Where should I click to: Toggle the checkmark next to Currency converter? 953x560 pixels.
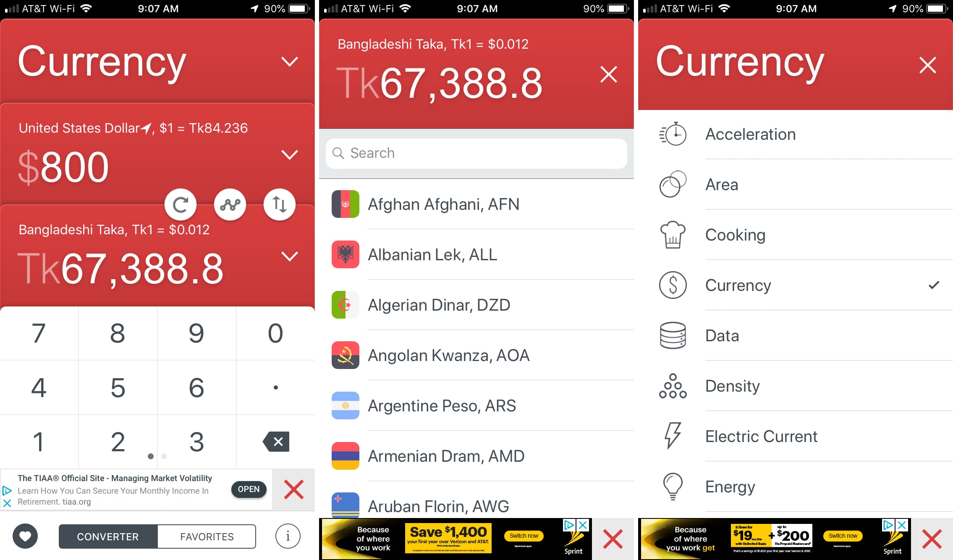pyautogui.click(x=931, y=286)
